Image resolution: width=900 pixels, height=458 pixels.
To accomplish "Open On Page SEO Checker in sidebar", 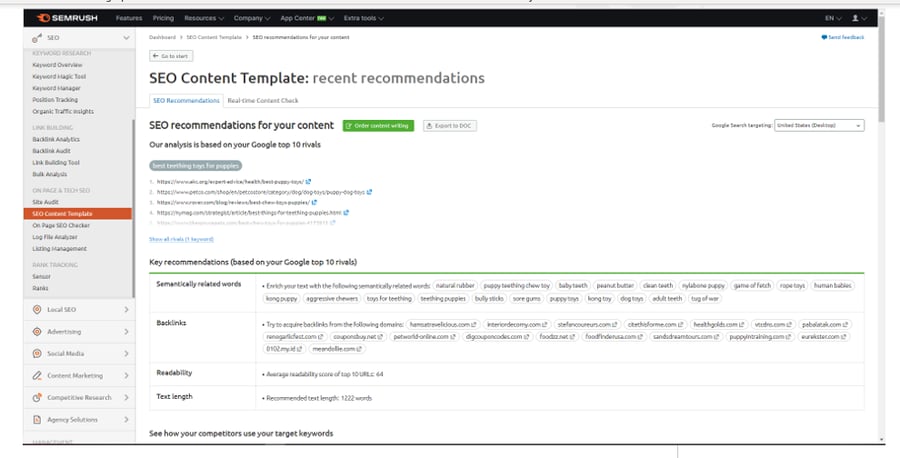I will (61, 226).
